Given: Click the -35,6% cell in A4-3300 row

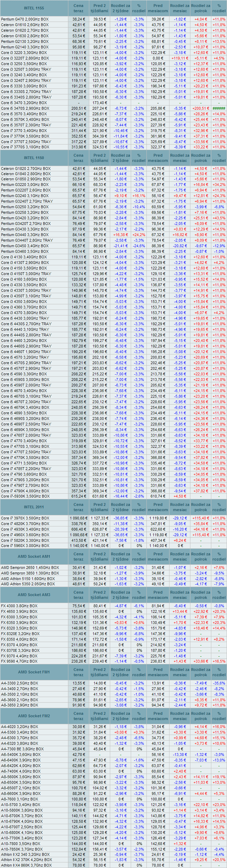Looking at the screenshot, I should [219, 683].
